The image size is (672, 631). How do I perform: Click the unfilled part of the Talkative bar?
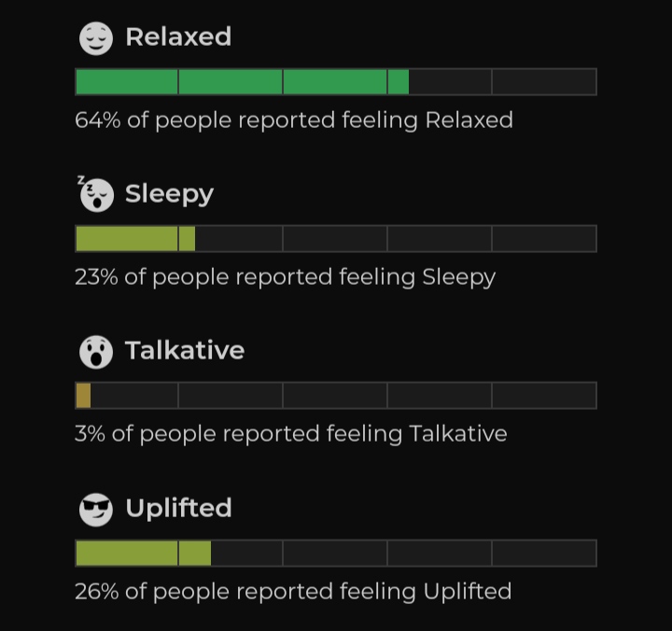pyautogui.click(x=343, y=396)
